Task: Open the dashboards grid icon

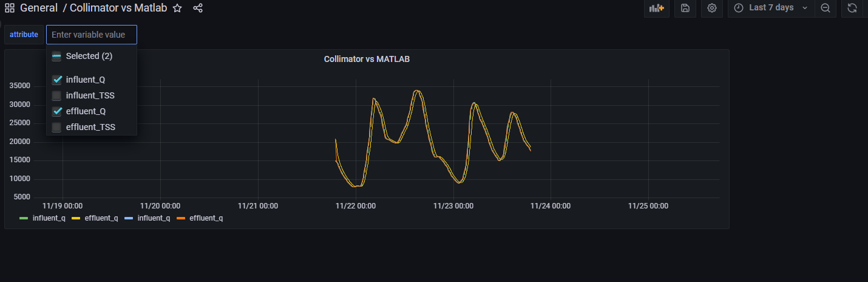Action: pos(10,8)
